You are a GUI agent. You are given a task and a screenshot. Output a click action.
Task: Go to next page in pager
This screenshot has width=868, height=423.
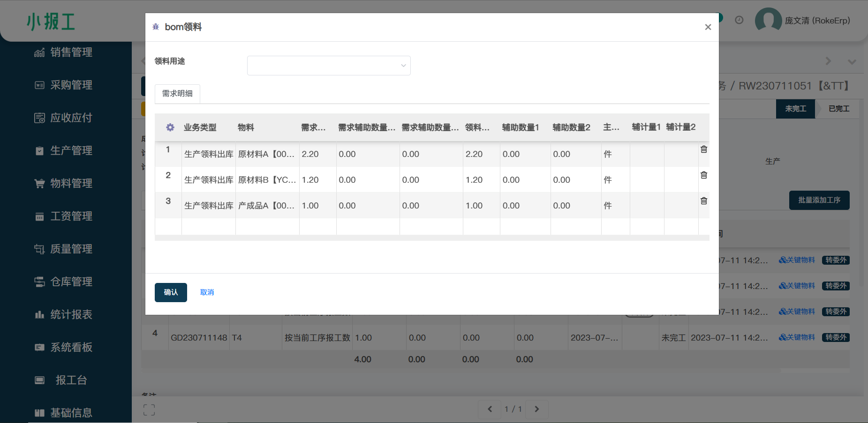537,409
